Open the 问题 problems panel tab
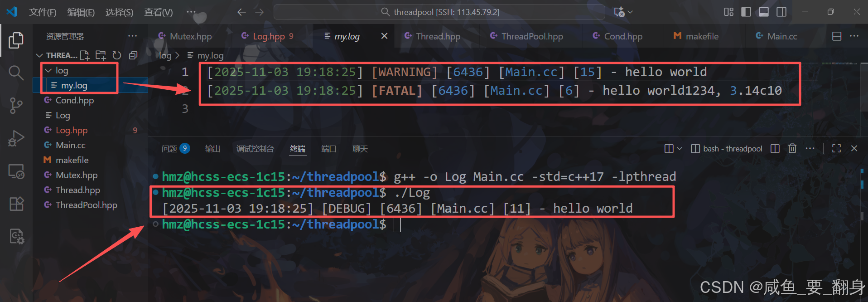Viewport: 868px width, 302px height. [176, 149]
